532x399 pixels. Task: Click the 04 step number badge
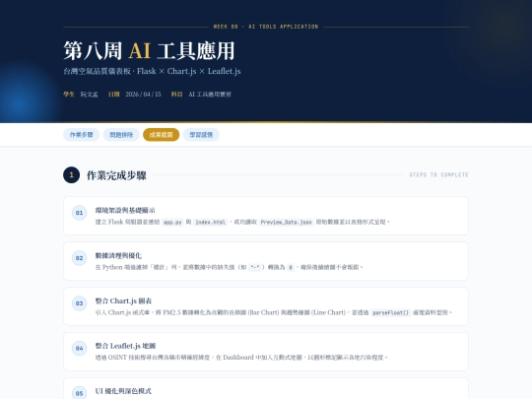(x=79, y=349)
